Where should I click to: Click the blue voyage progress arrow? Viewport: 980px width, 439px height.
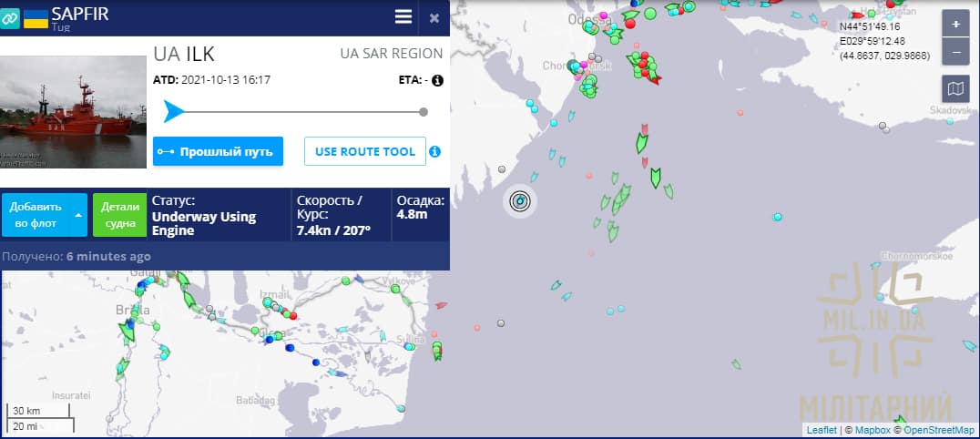click(x=174, y=112)
